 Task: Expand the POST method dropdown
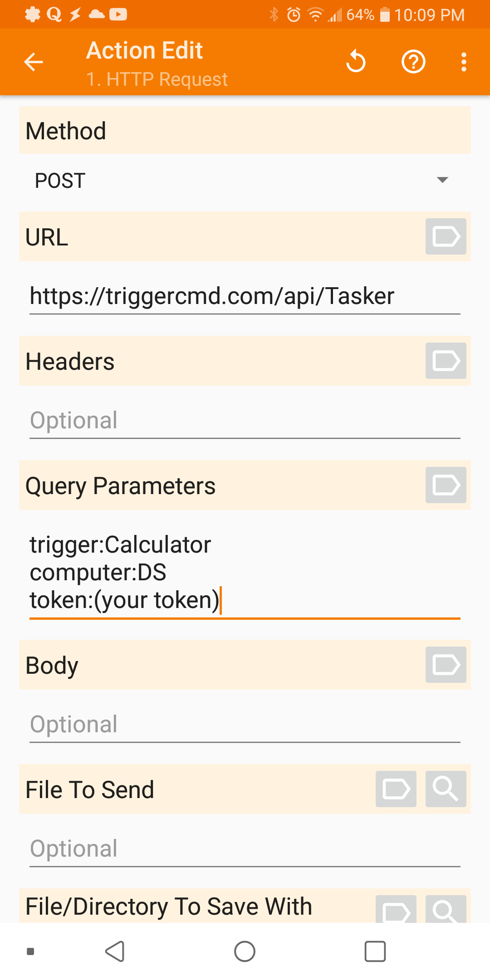click(245, 181)
